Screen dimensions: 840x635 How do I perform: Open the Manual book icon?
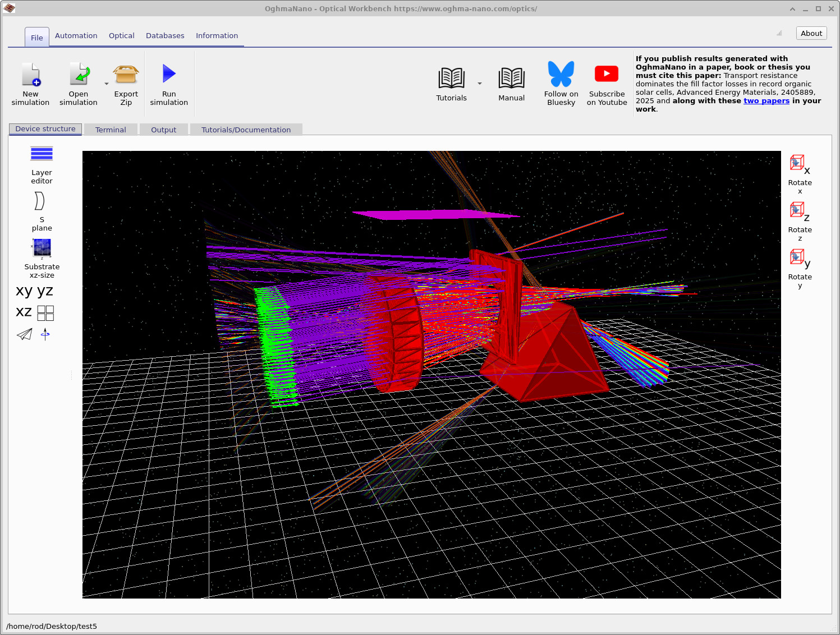511,79
